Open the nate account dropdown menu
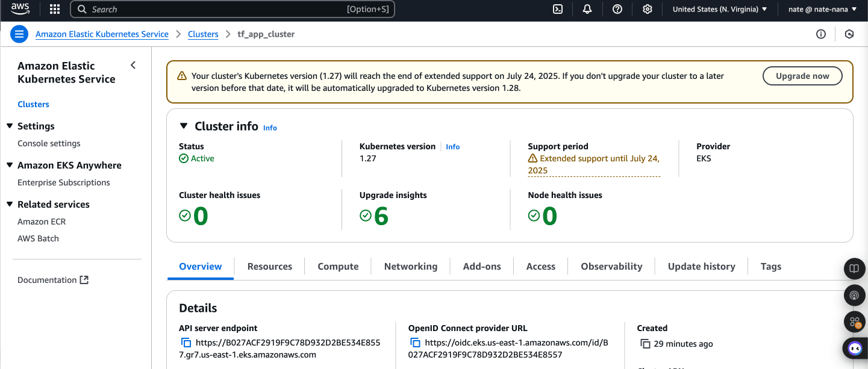This screenshot has height=369, width=868. click(822, 9)
